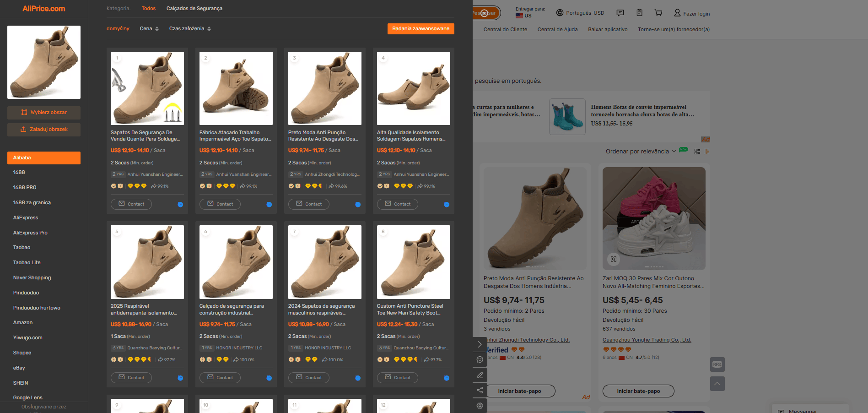
Task: Sort results by Cena
Action: 149,28
